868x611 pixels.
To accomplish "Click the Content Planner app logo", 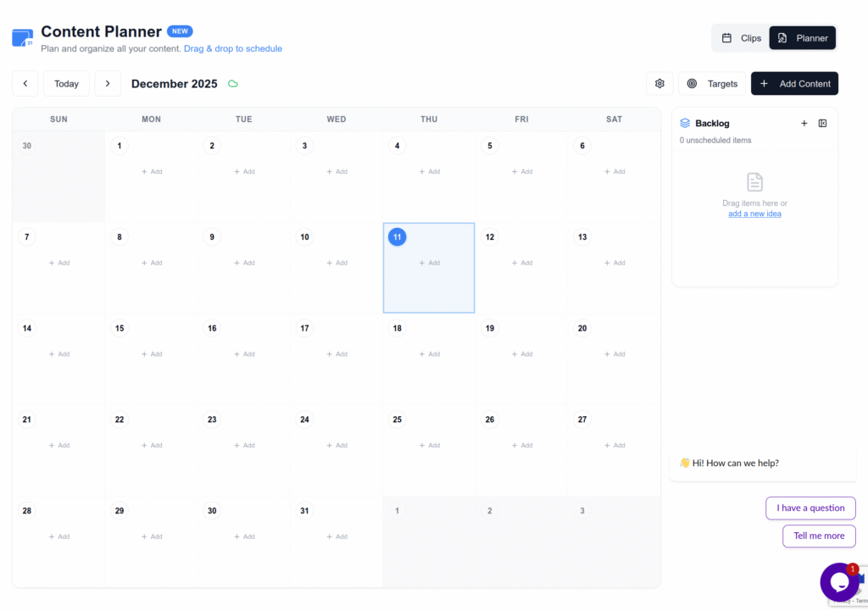I will 20,37.
